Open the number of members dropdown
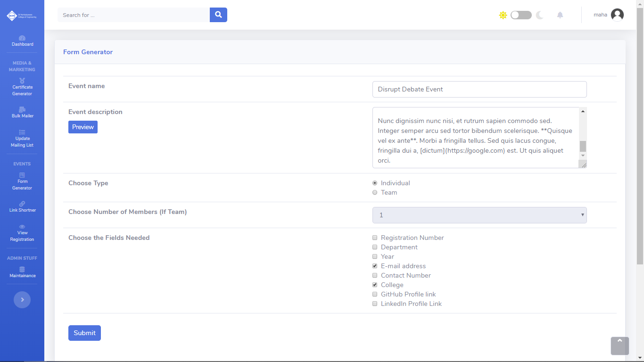The height and width of the screenshot is (362, 644). click(x=479, y=215)
